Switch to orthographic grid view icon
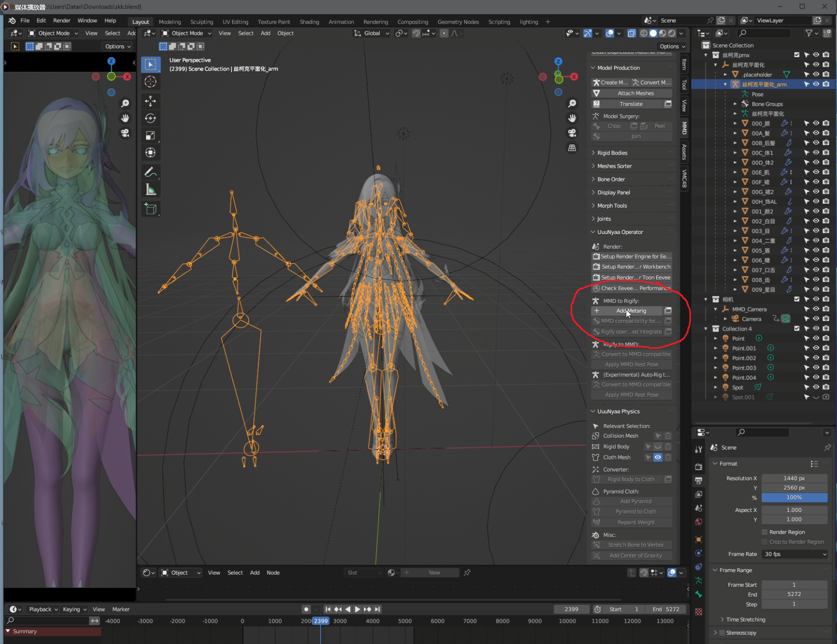Screen dimensions: 837x644 (572, 148)
